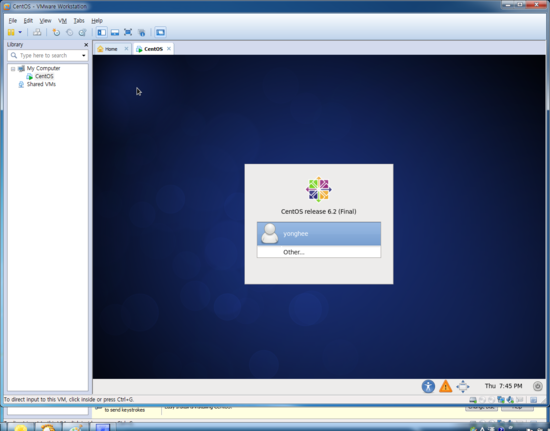The height and width of the screenshot is (431, 550).
Task: Close the CentOS tab
Action: (x=169, y=49)
